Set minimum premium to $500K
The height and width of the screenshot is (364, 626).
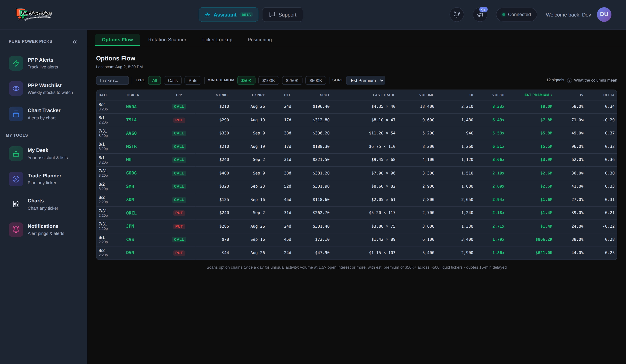315,81
